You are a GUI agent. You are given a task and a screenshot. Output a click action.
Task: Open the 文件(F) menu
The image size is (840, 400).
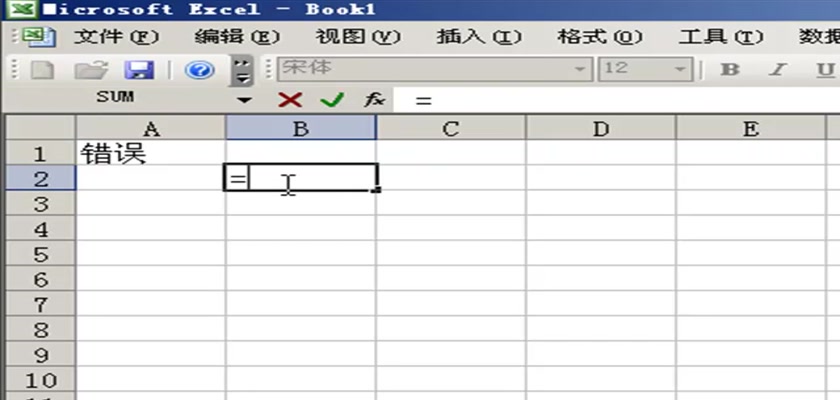click(x=116, y=37)
